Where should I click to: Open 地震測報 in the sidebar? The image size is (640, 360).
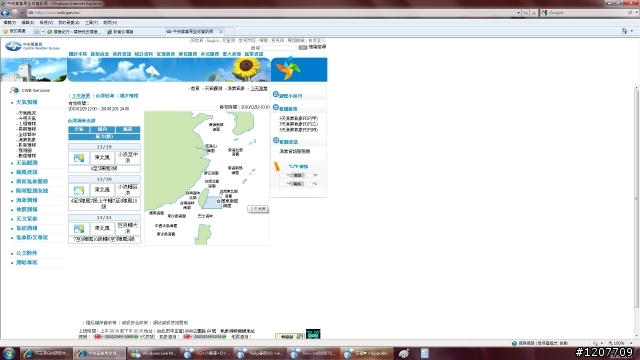(x=27, y=209)
